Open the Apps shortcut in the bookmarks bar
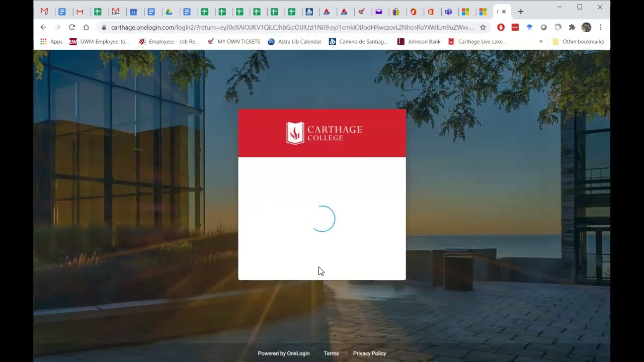The height and width of the screenshot is (362, 644). coord(51,42)
